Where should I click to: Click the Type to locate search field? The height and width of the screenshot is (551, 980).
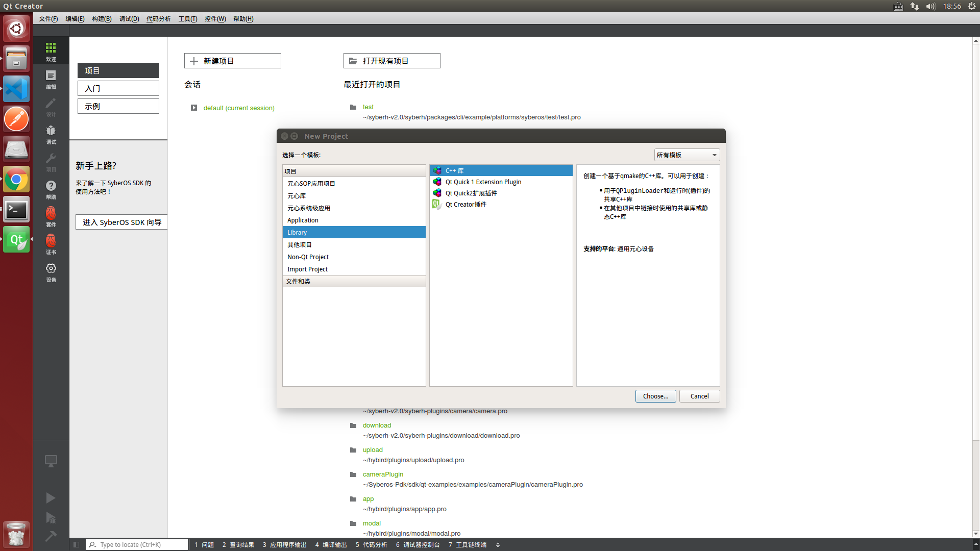click(x=137, y=544)
